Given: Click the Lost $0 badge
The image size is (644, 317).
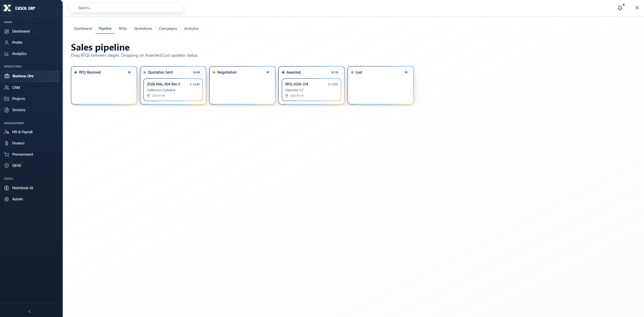Looking at the screenshot, I should pos(406,72).
